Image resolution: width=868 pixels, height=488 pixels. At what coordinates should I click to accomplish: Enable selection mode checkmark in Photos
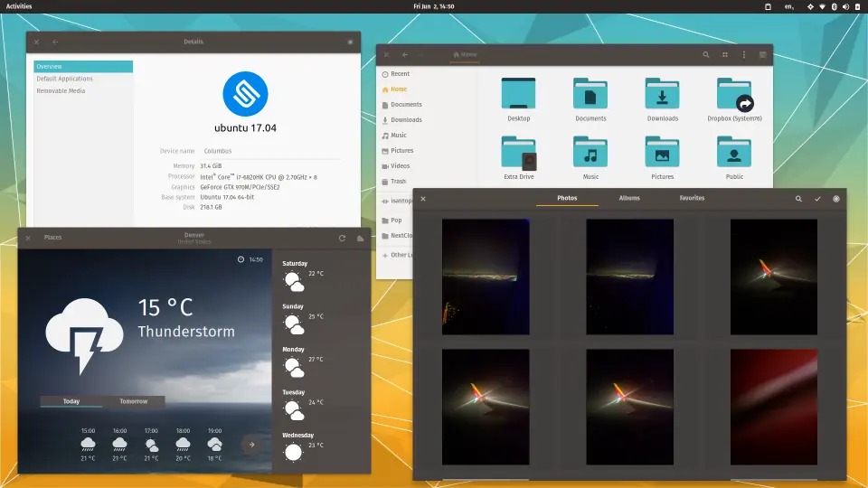(817, 199)
